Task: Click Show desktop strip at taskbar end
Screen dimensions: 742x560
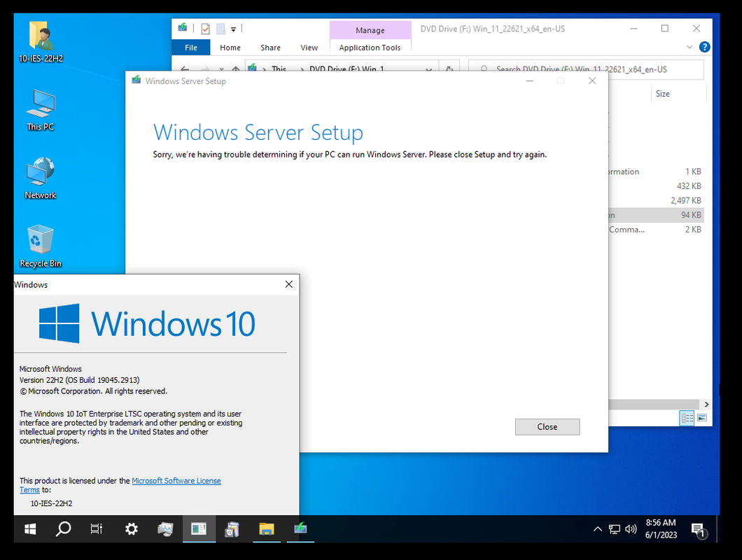Action: point(718,528)
